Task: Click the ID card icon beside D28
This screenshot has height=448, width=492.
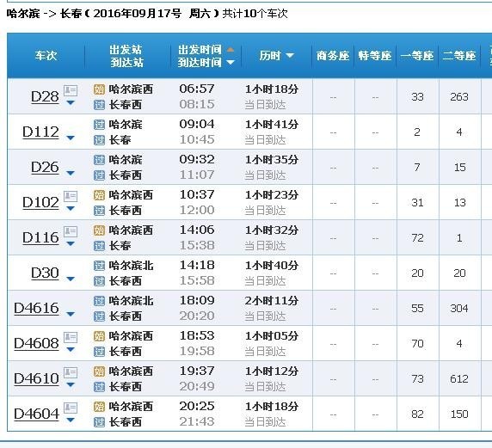Action: click(71, 90)
